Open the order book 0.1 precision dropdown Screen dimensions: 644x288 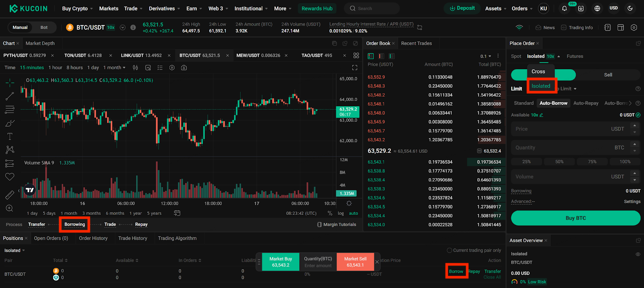click(x=486, y=56)
